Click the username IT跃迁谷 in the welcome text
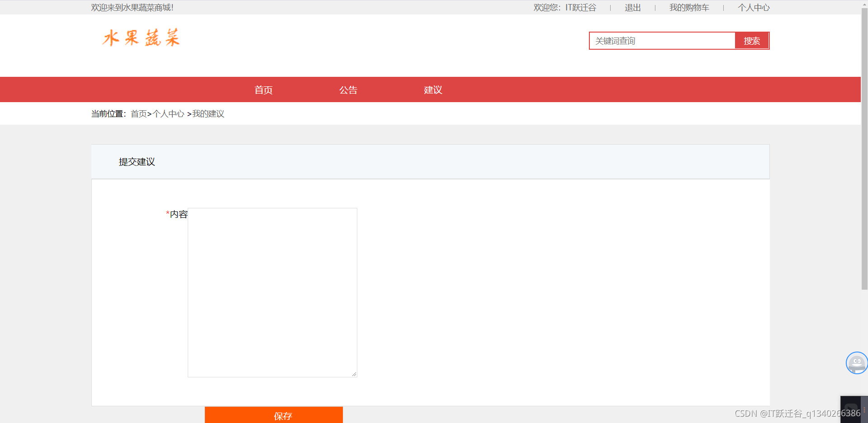Screen dimensions: 868x423 coord(581,8)
